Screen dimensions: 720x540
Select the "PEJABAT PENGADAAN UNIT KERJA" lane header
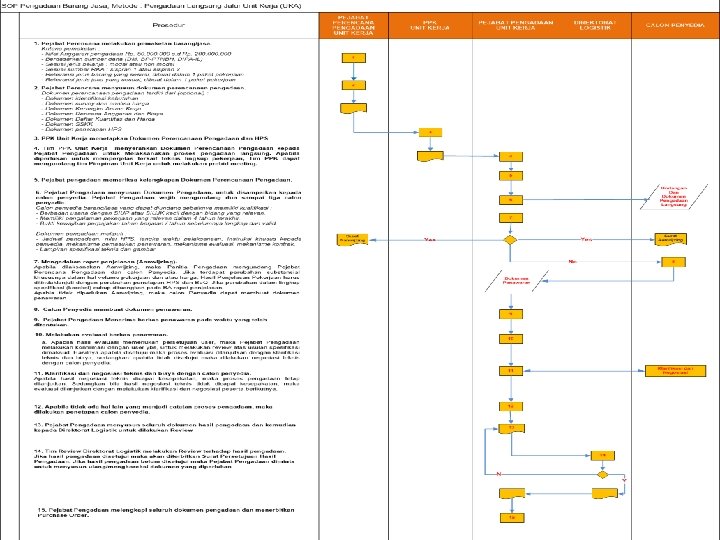click(515, 25)
